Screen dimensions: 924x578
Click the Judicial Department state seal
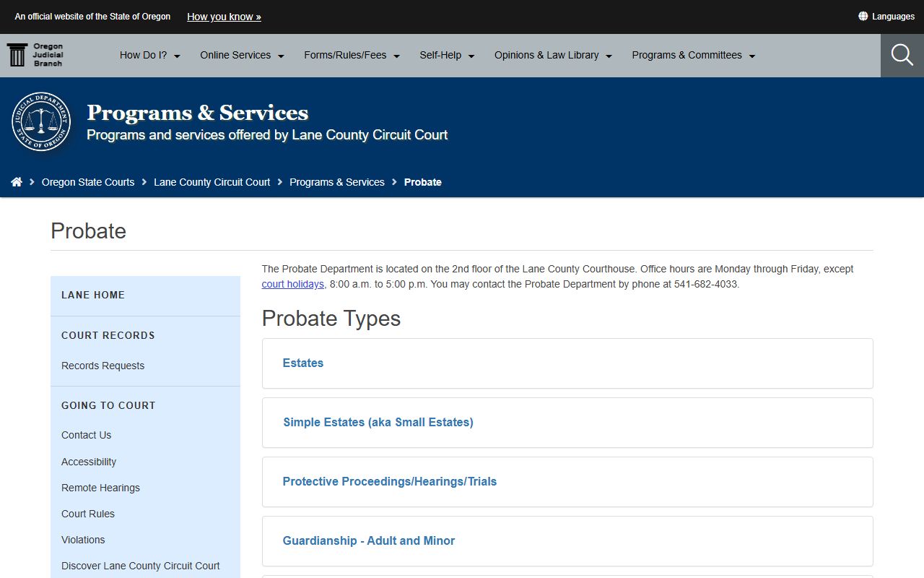pyautogui.click(x=41, y=121)
